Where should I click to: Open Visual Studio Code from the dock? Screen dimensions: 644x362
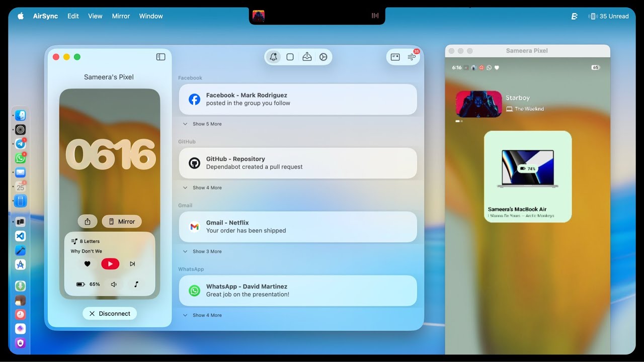coord(20,236)
